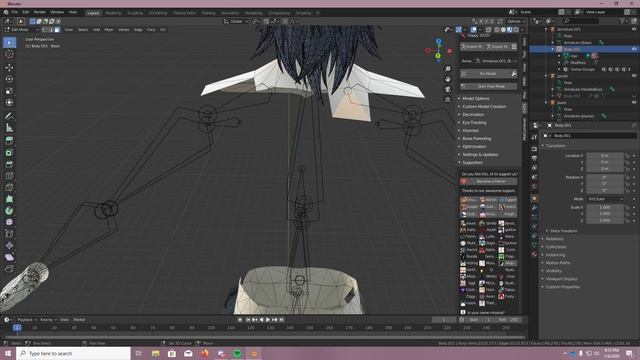Open Object properties tab (orange square)
Image resolution: width=640 pixels, height=360 pixels.
point(534,198)
